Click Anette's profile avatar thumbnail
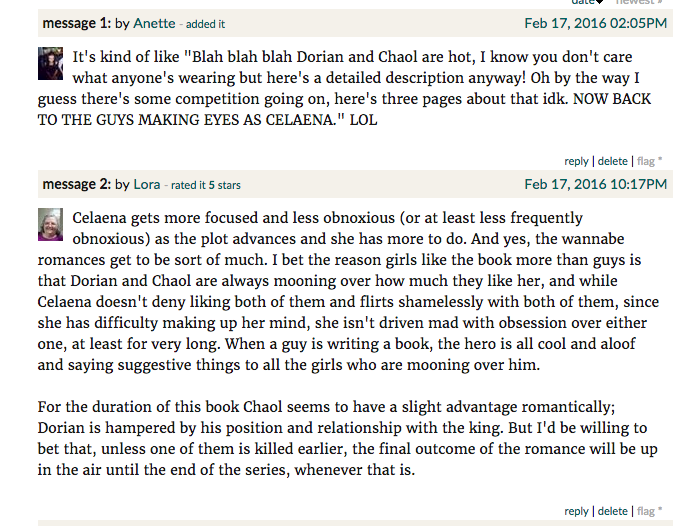 (52, 62)
